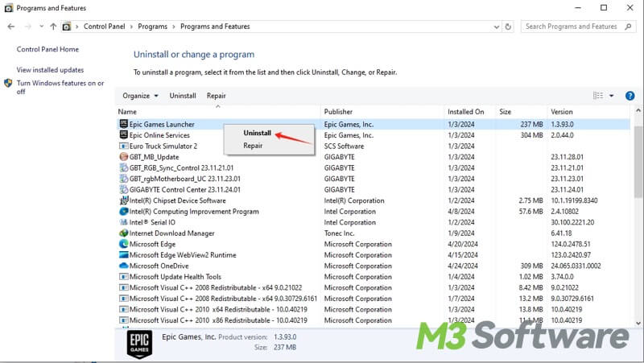Refresh the Programs and Features list
Screen dimensions: 644x363
[508, 27]
